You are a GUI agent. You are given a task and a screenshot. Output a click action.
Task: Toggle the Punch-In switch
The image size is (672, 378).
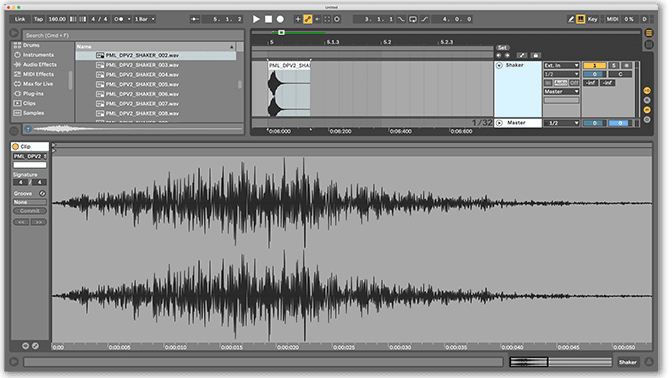401,19
